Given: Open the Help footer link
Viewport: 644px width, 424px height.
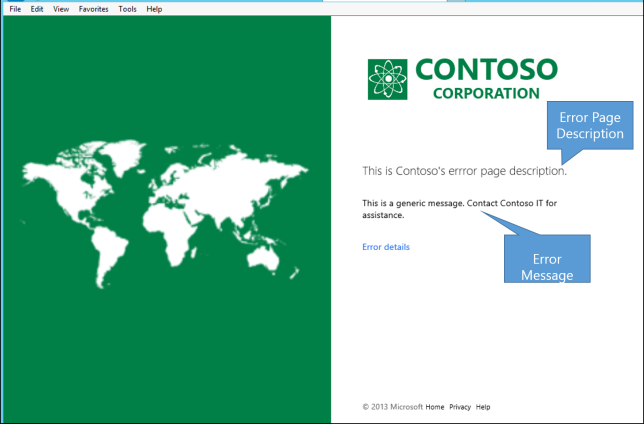Looking at the screenshot, I should pyautogui.click(x=483, y=407).
